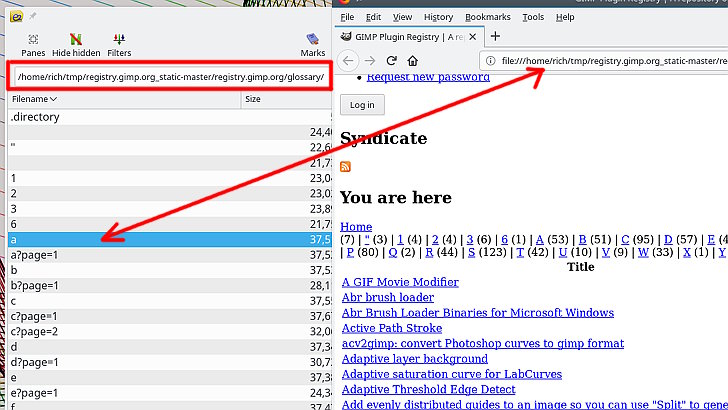Select the .directory file row
Image resolution: width=728 pixels, height=410 pixels.
pos(169,117)
